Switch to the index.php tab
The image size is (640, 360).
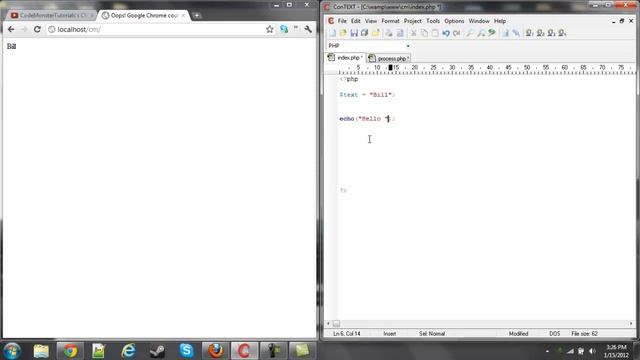[345, 58]
